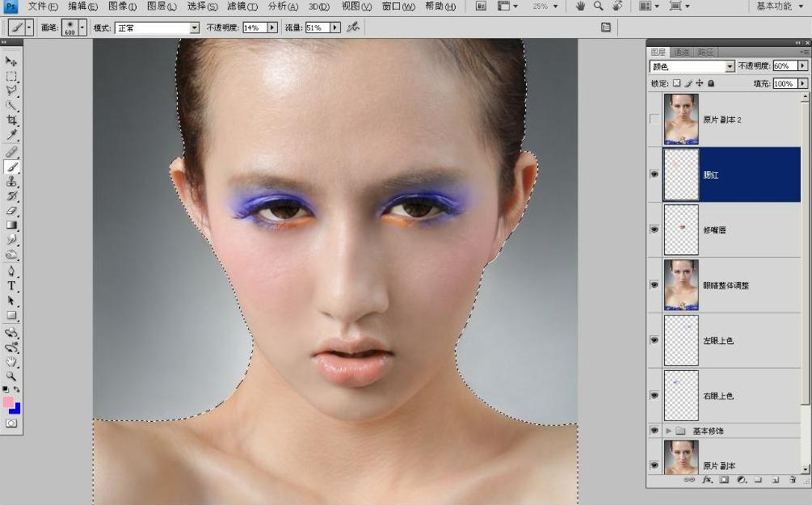Image resolution: width=812 pixels, height=505 pixels.
Task: Click the Rotate View tool in application bar
Action: point(616,6)
